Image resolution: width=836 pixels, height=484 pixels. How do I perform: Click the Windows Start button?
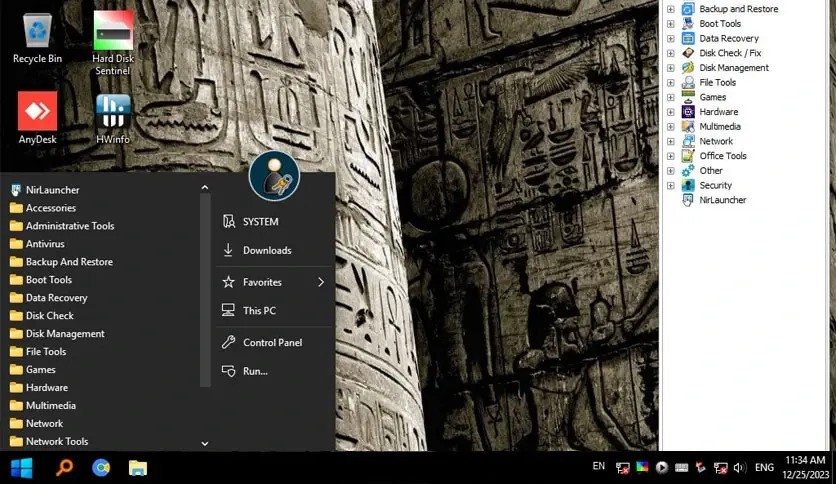pyautogui.click(x=22, y=468)
